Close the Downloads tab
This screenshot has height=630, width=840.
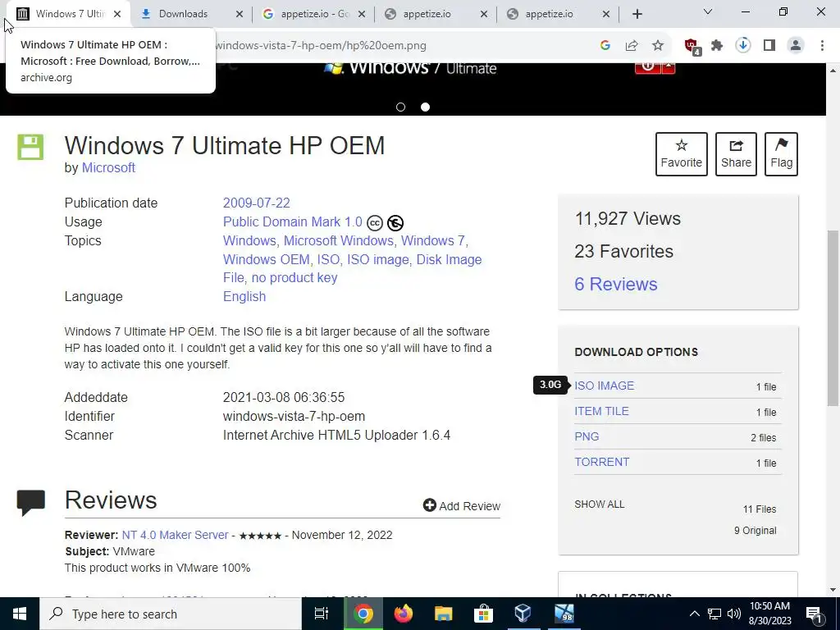pyautogui.click(x=240, y=15)
